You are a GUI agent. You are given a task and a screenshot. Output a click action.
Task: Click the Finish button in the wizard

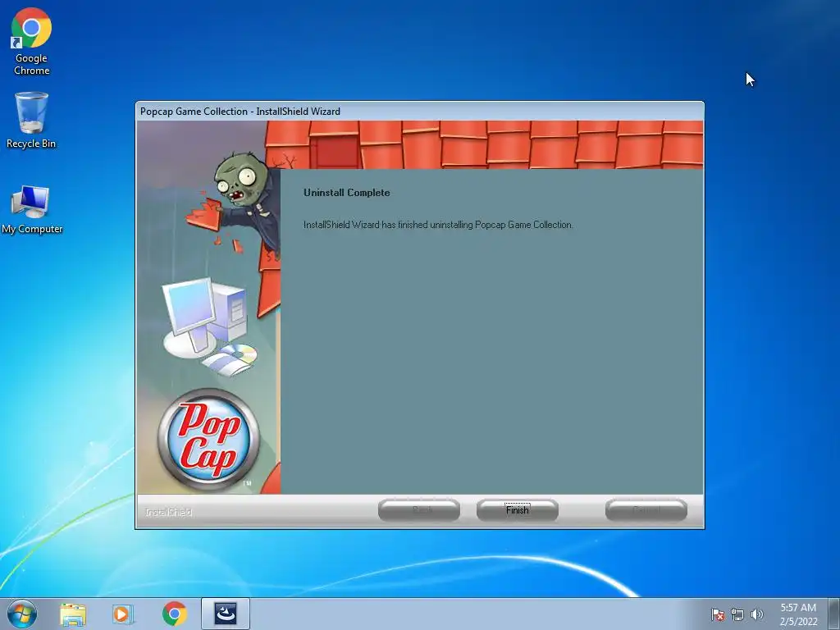click(518, 510)
